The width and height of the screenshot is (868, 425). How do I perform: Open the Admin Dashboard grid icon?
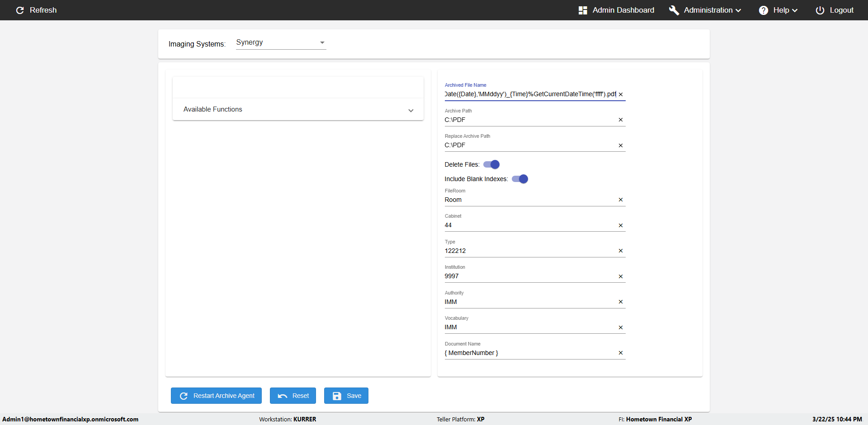(583, 10)
